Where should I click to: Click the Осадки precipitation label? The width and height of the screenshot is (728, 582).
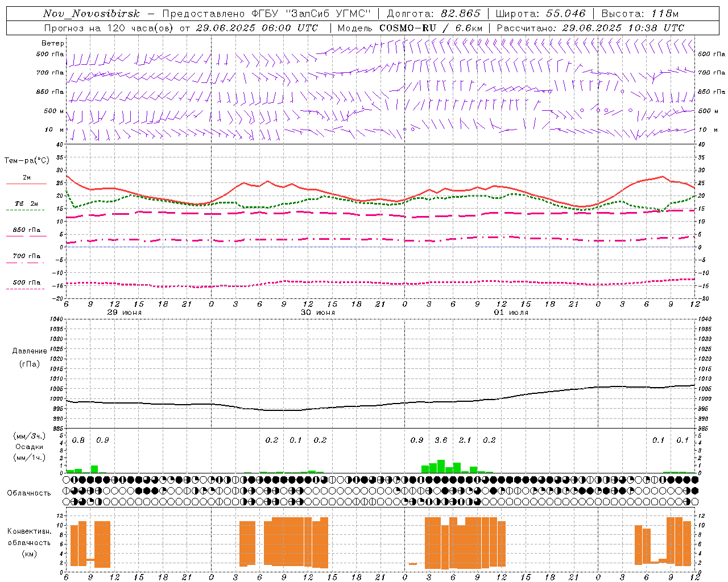(29, 447)
